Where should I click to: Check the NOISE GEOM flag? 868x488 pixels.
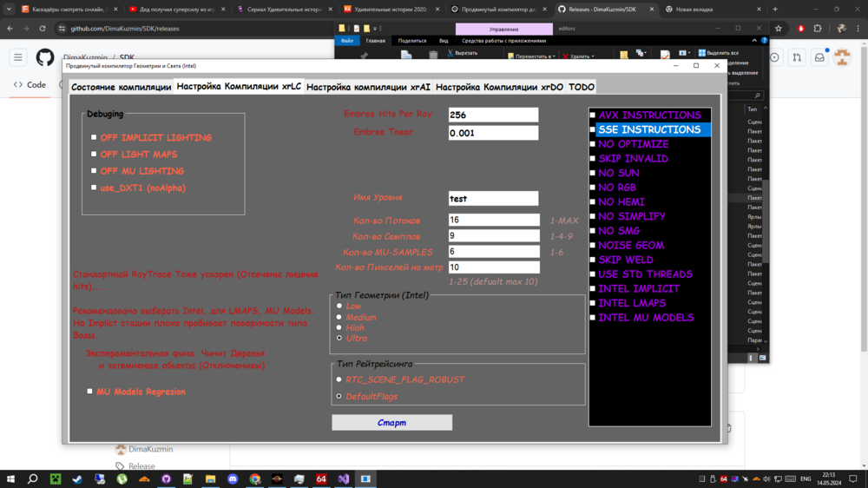coord(593,246)
